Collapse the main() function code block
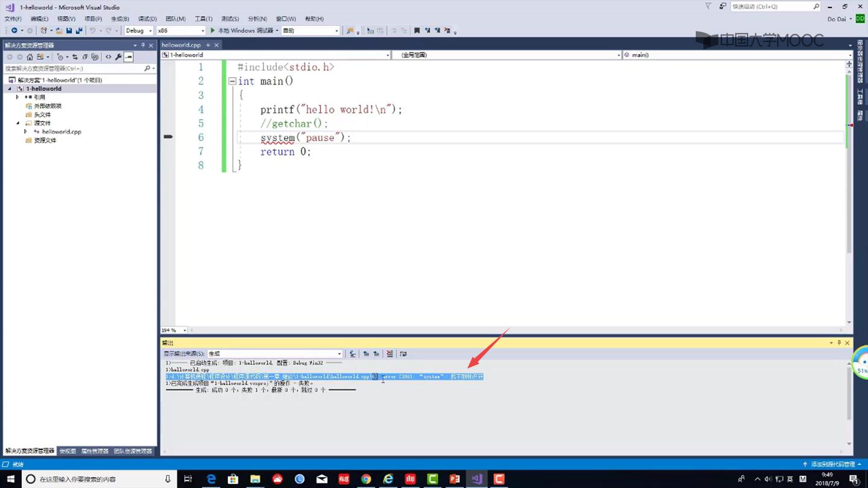868x488 pixels. (x=232, y=81)
